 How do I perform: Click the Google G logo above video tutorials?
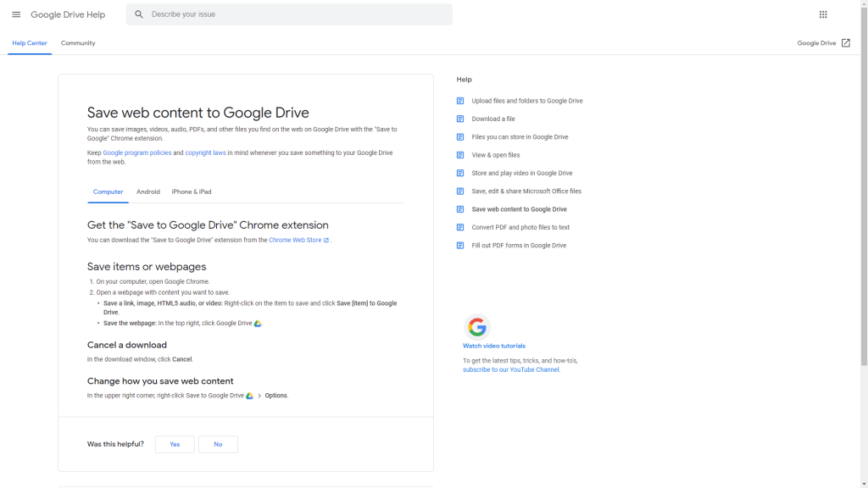click(x=477, y=327)
